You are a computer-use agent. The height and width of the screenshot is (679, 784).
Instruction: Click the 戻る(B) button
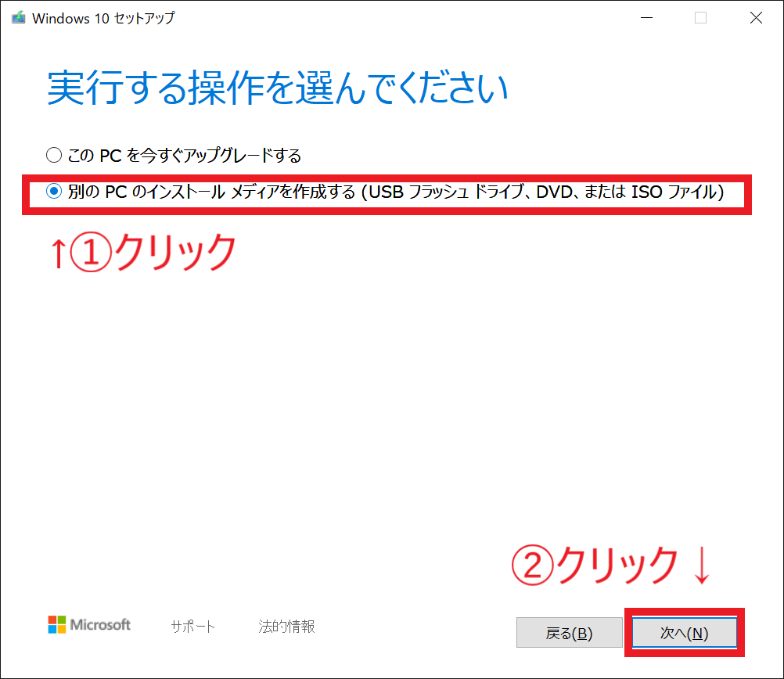569,633
